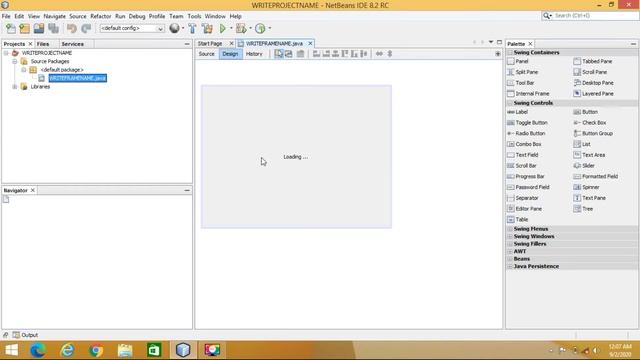Run the project with green play icon
640x360 pixels.
coord(223,28)
